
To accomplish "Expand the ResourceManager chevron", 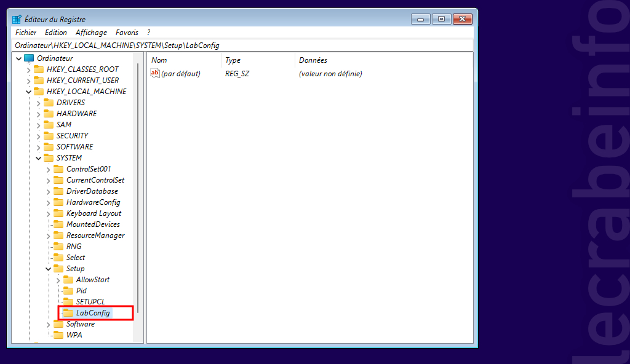I will click(48, 236).
